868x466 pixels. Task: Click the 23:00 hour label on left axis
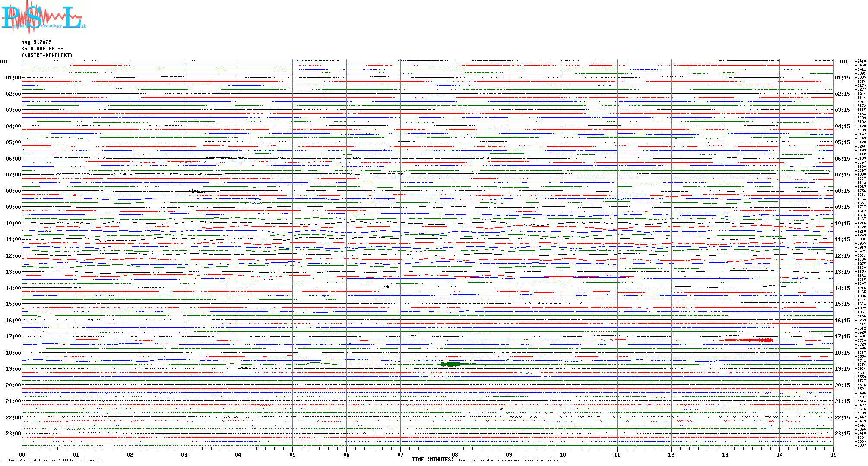tap(13, 434)
